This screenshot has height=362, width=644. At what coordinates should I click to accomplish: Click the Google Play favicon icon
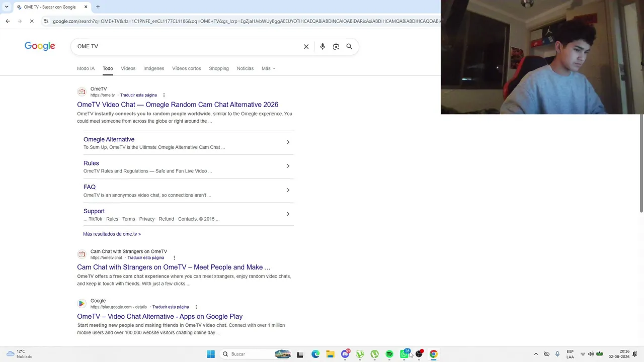point(82,304)
